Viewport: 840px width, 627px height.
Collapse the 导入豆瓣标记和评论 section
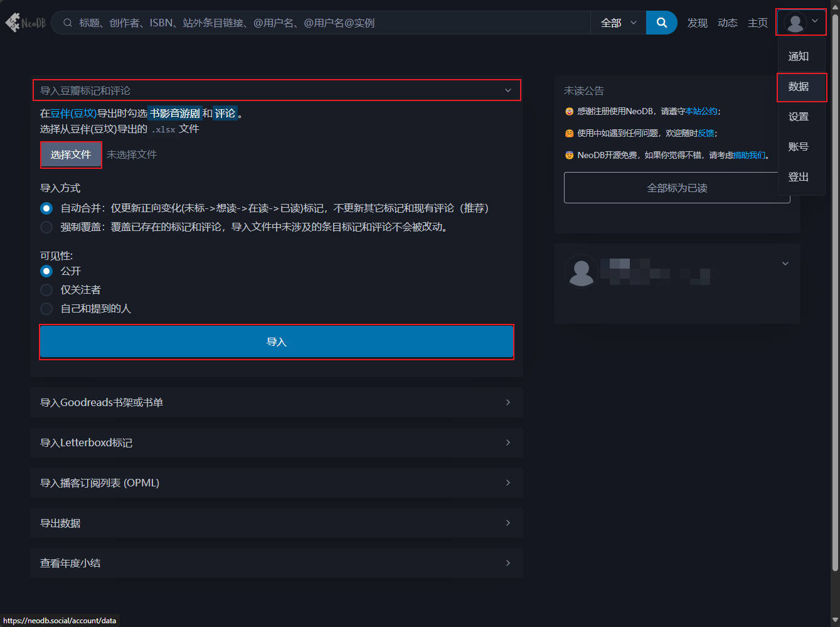(276, 90)
